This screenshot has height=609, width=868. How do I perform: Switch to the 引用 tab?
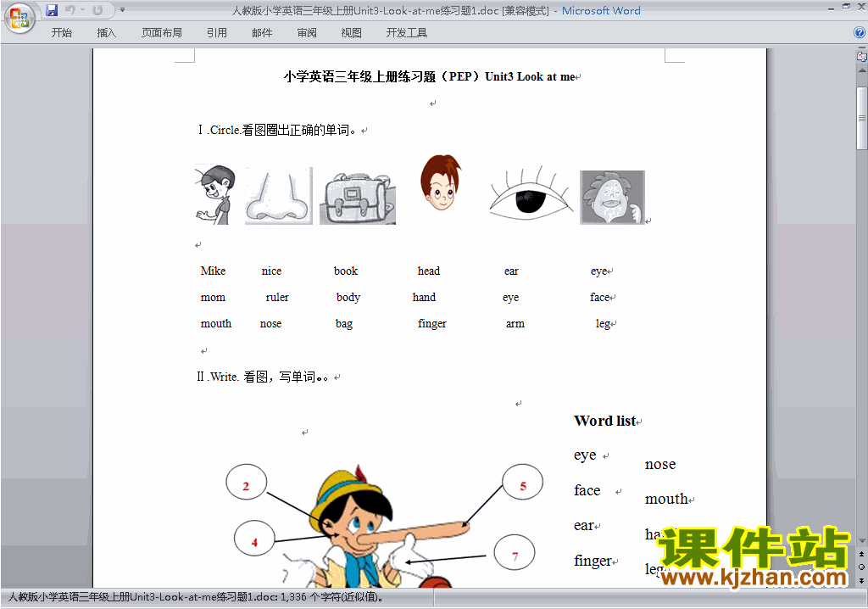point(217,33)
